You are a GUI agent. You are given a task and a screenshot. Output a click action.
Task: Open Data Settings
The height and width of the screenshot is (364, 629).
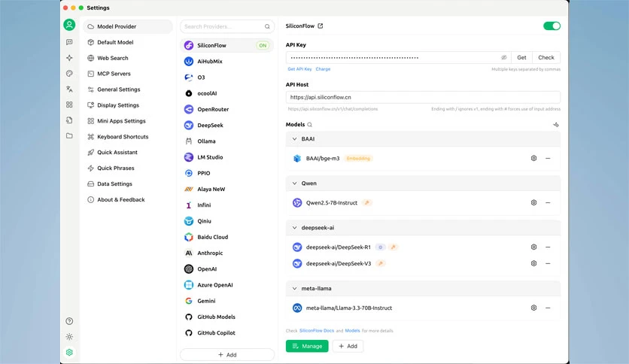click(128, 184)
